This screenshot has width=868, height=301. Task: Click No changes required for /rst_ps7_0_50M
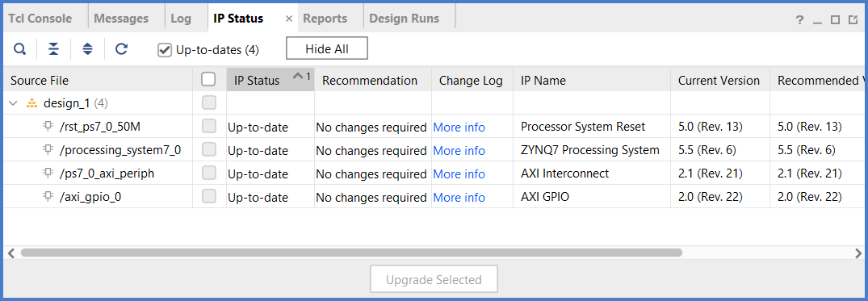coord(371,128)
